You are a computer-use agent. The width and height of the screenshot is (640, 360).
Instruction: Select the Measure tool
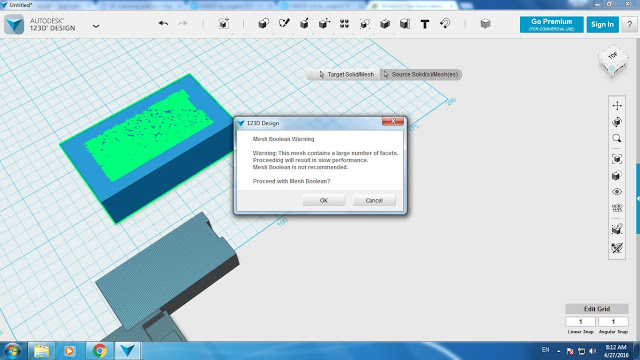404,24
